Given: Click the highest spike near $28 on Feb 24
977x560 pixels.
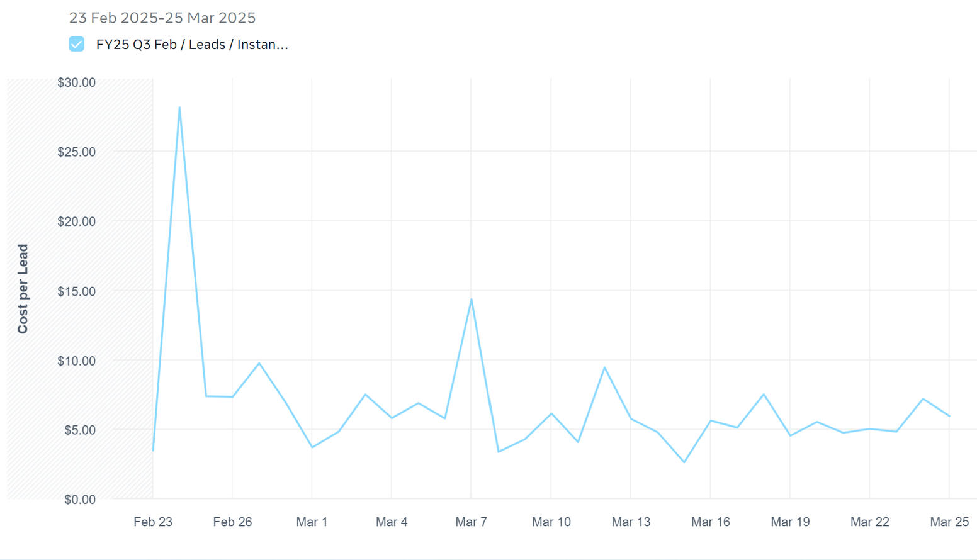Looking at the screenshot, I should 179,108.
